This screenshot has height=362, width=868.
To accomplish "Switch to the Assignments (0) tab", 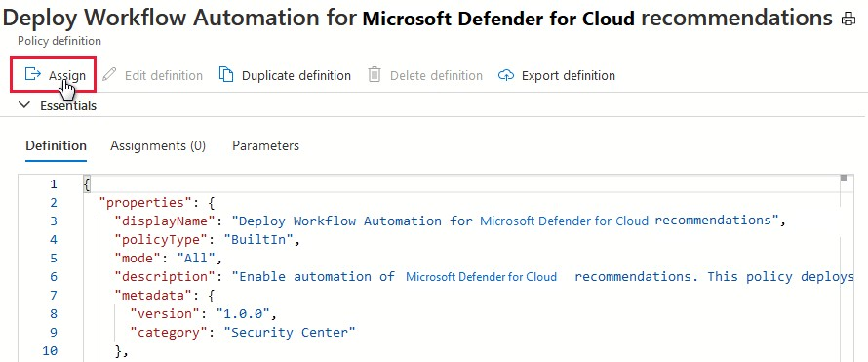I will 158,145.
